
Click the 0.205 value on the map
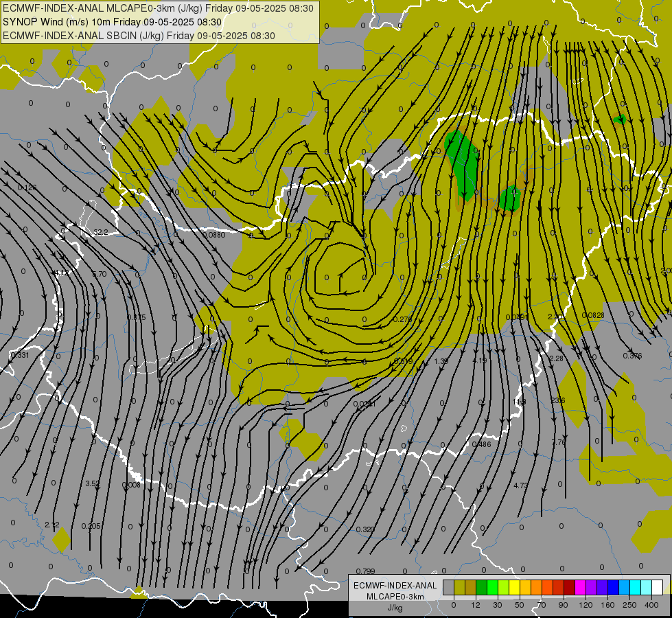click(x=91, y=526)
